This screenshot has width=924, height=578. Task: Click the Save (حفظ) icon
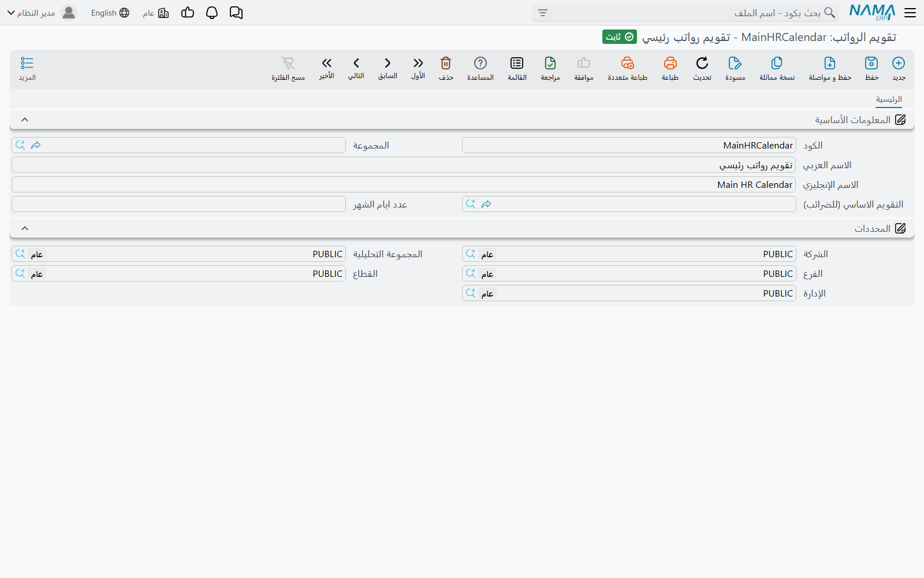(x=871, y=63)
